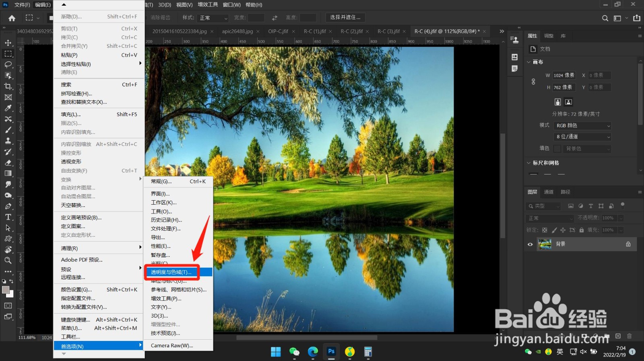Choose 键盘快捷键... menu entry

click(99, 320)
